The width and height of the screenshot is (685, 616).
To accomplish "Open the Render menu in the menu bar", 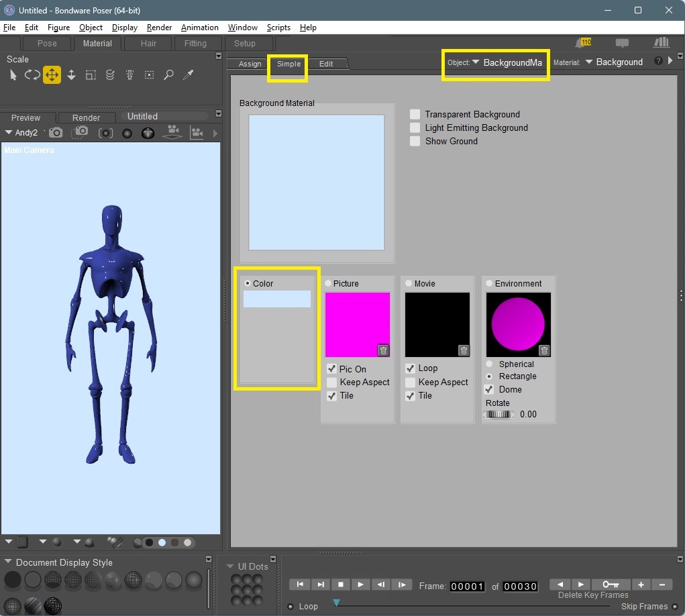I will click(159, 28).
